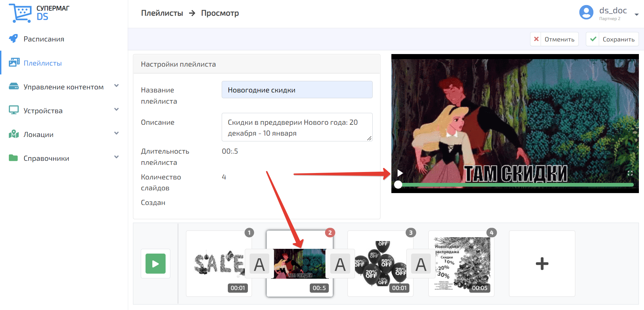
Task: Click video progress slider handle
Action: tap(398, 185)
